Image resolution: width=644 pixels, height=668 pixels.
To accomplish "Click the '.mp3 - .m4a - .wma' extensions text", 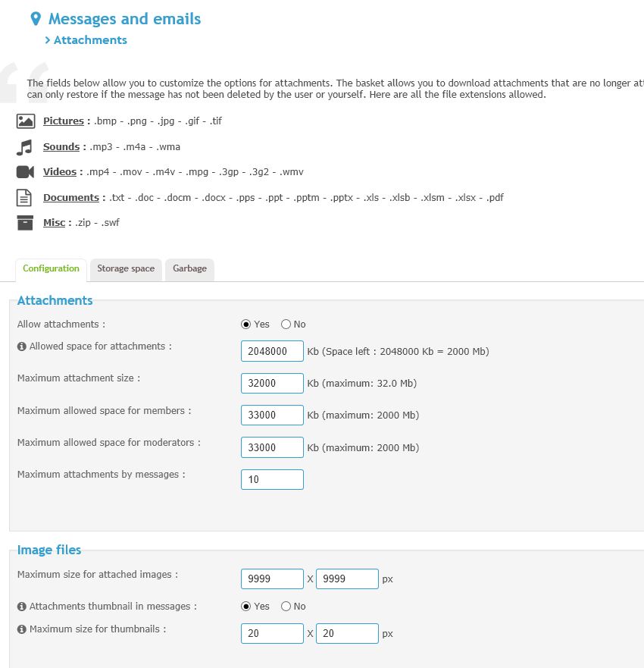I will pyautogui.click(x=135, y=147).
